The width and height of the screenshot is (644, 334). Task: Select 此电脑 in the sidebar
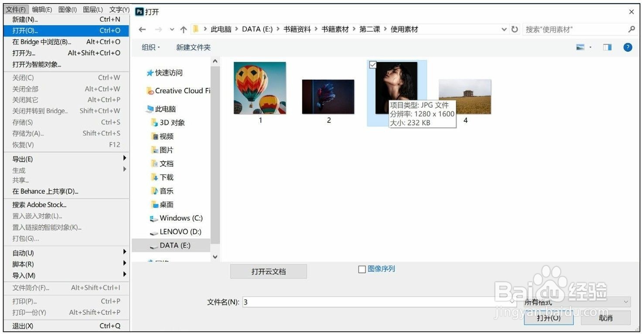coord(161,109)
